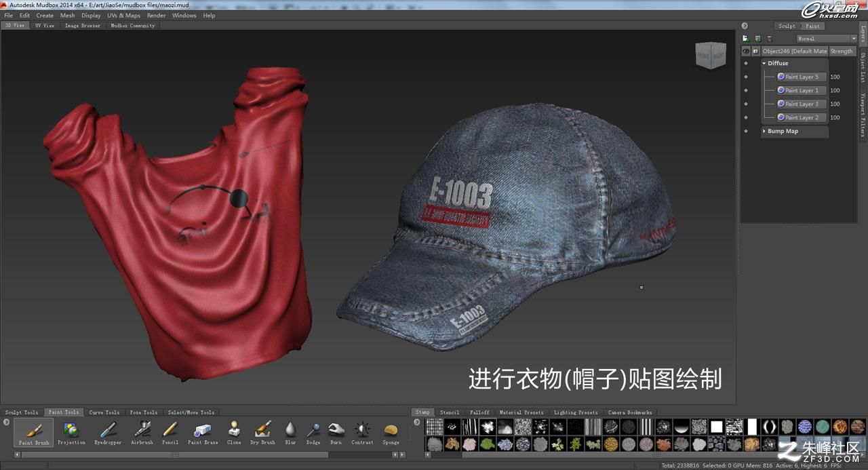
Task: Click the stamp tray options arrow button
Action: click(x=418, y=422)
